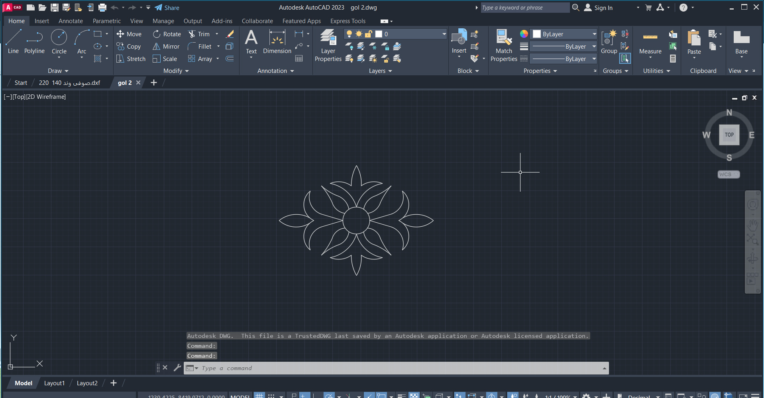The height and width of the screenshot is (398, 764).
Task: Select the Arc tool
Action: tap(81, 41)
